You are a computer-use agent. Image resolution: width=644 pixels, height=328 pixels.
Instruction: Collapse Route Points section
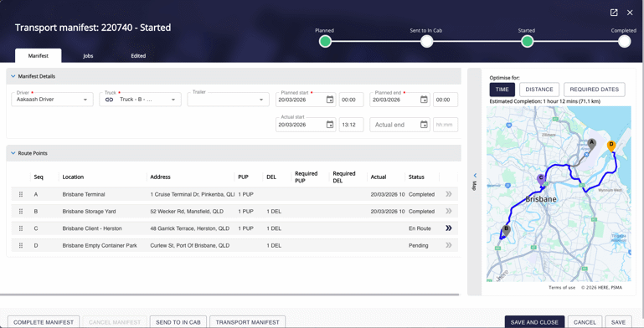click(x=13, y=153)
